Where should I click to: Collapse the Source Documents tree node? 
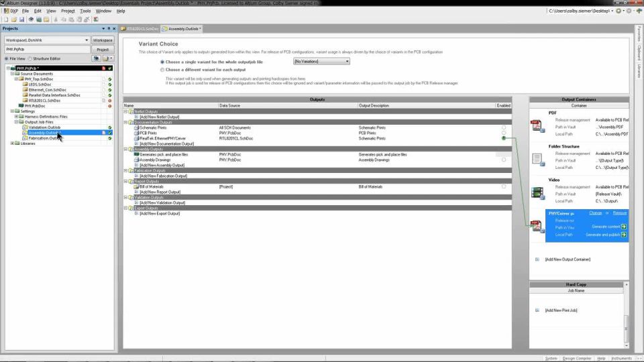click(12, 74)
